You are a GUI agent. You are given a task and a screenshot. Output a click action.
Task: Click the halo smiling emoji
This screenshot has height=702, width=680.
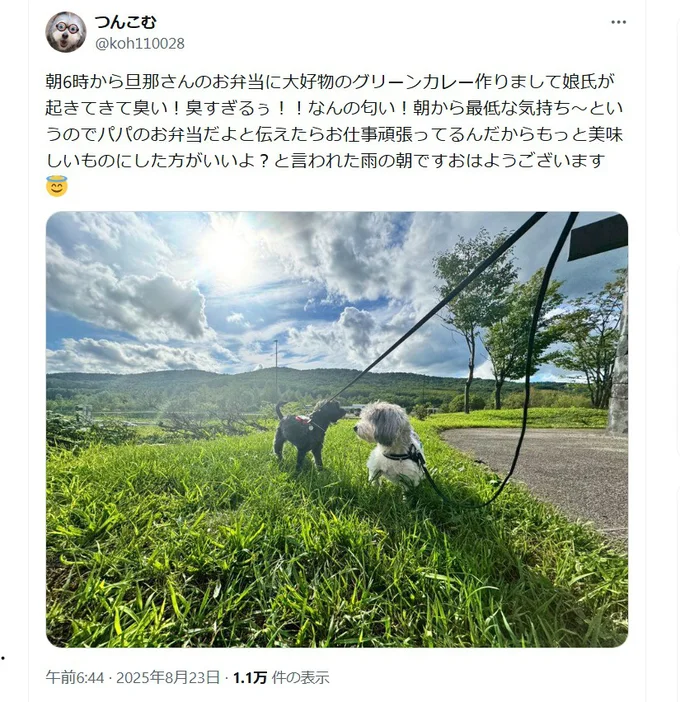point(57,186)
